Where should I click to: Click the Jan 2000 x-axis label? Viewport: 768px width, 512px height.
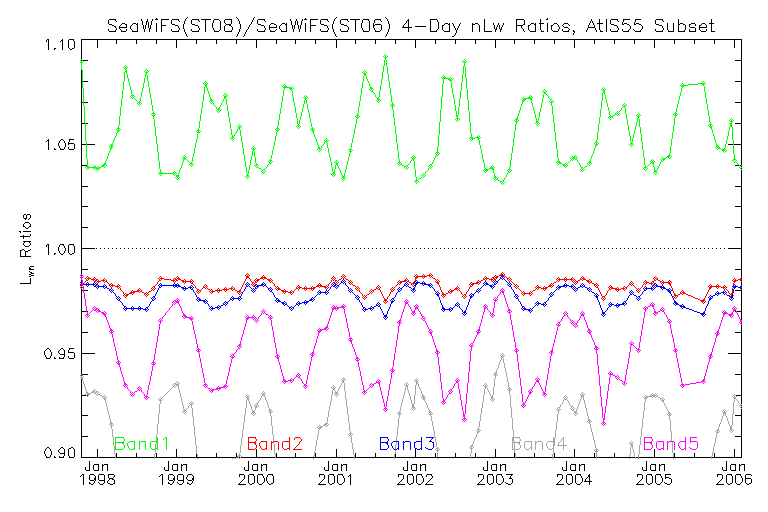[256, 473]
